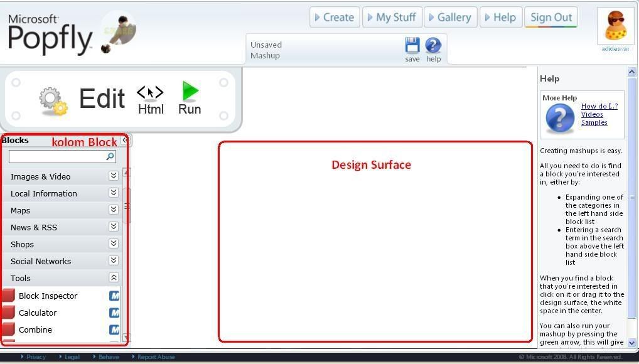Open the Samples help link
This screenshot has height=364, width=639.
tap(594, 122)
